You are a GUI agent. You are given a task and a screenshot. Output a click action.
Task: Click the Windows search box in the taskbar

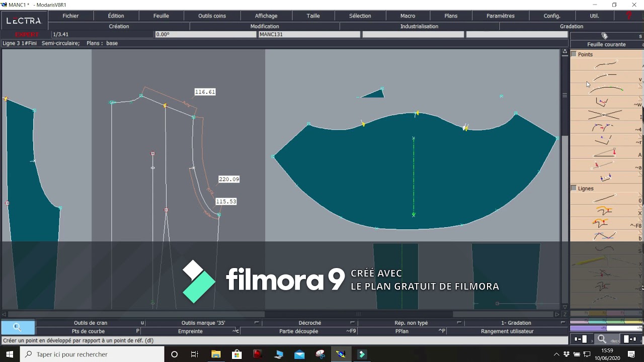[x=93, y=354]
